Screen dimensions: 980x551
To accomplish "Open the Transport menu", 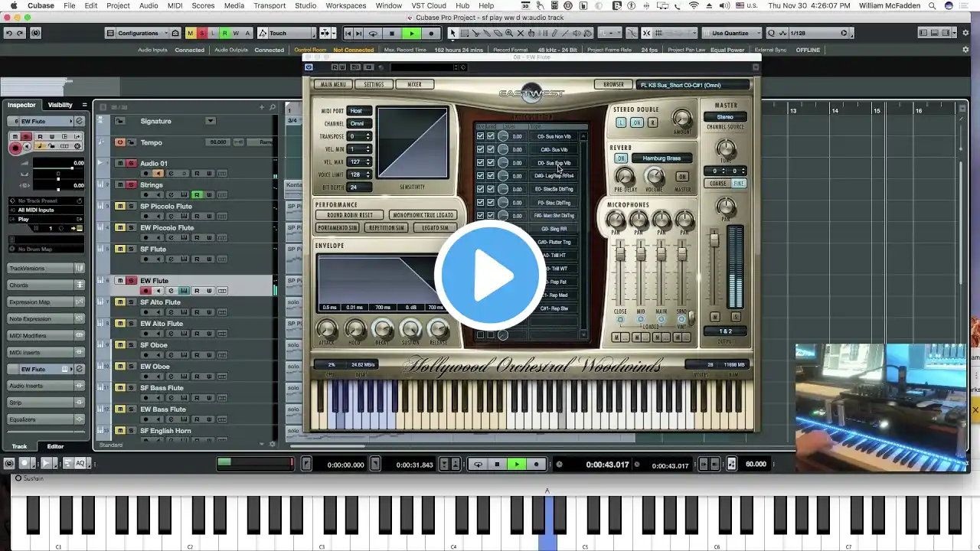I will pos(269,5).
